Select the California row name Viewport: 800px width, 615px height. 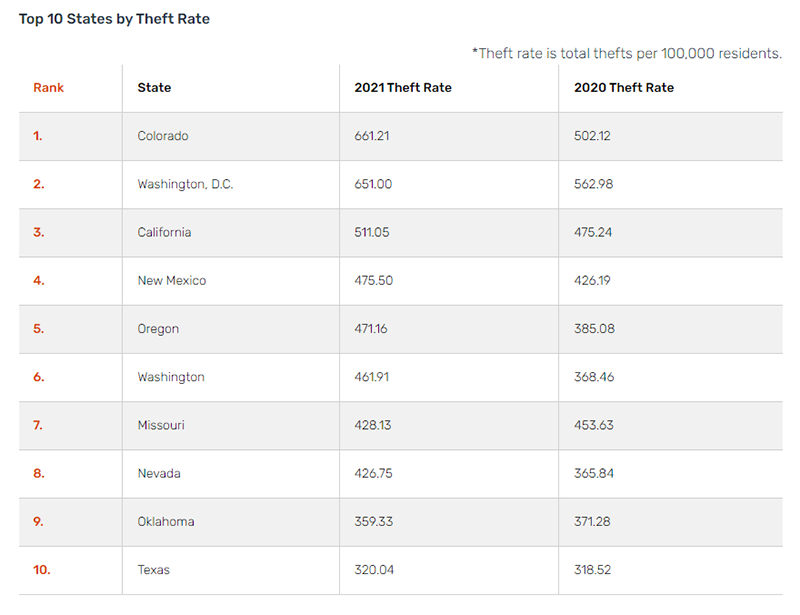164,232
